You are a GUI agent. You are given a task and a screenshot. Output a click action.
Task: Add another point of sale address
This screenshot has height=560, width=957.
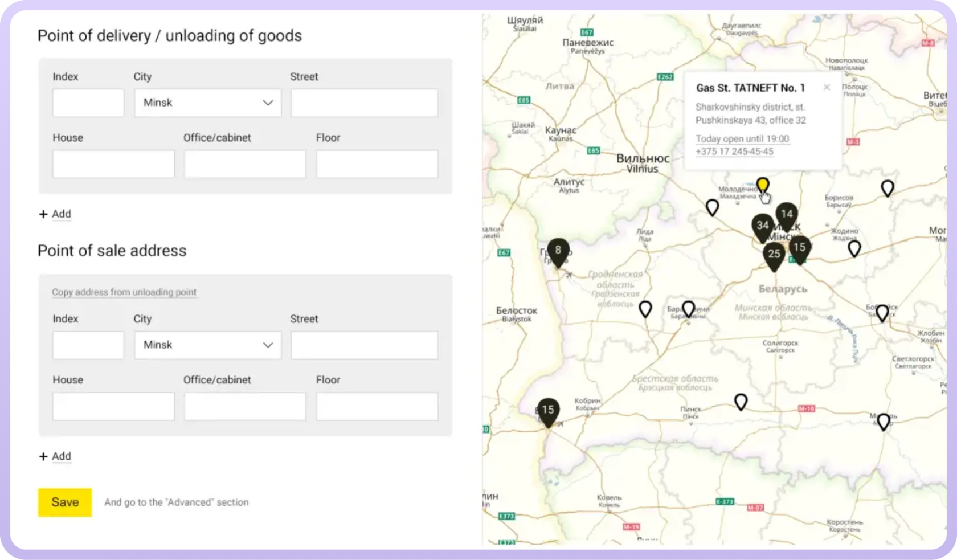[55, 456]
